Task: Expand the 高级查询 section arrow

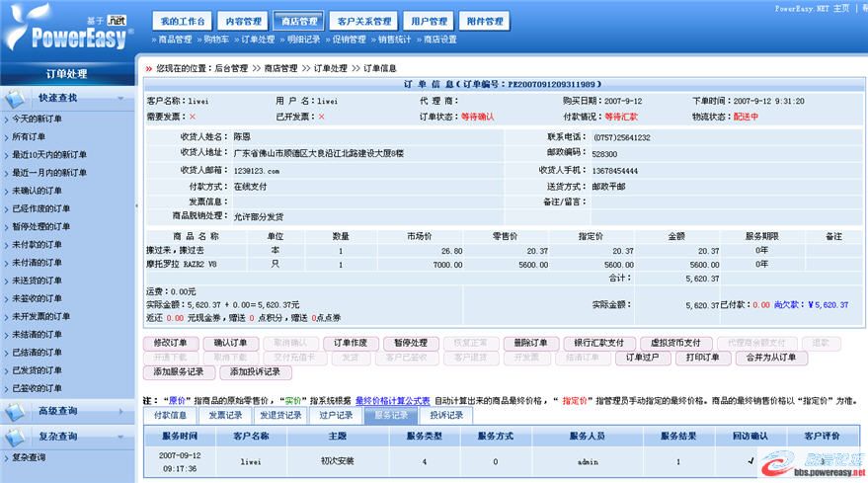Action: tap(119, 411)
